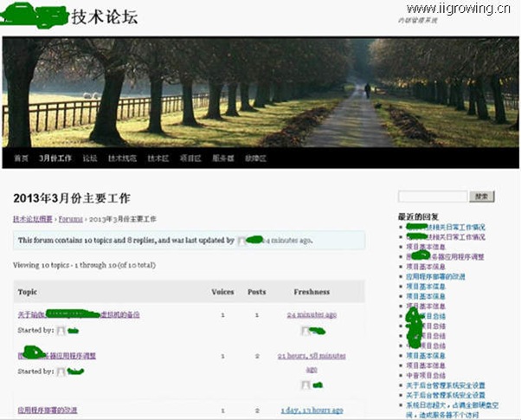Open 中春项目总结 in the recent replies list

[426, 376]
